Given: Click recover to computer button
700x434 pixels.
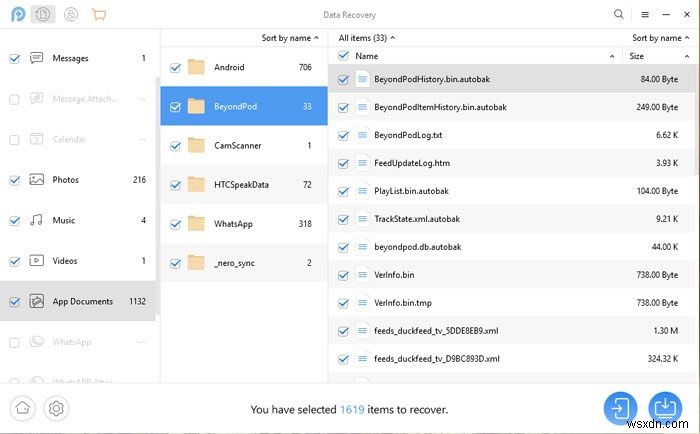Looking at the screenshot, I should click(x=665, y=407).
